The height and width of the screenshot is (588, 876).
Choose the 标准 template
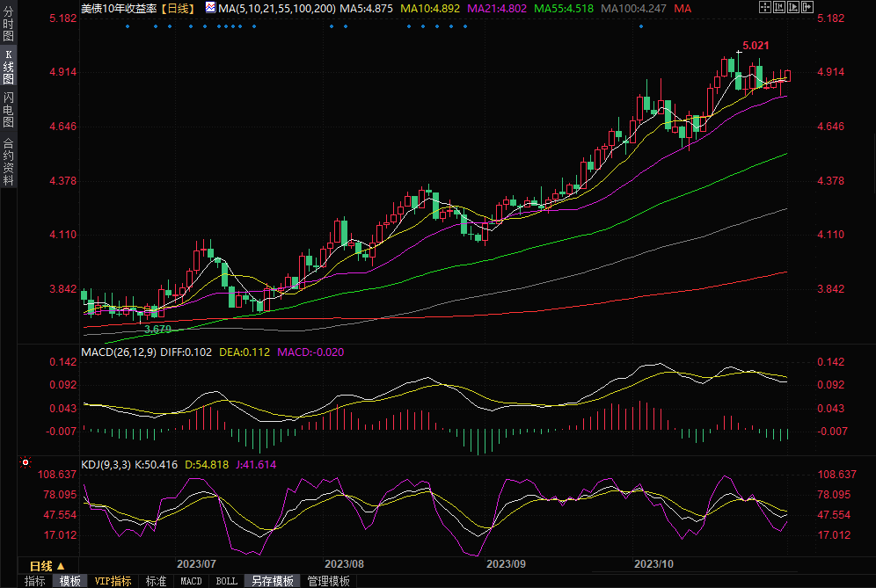point(156,581)
